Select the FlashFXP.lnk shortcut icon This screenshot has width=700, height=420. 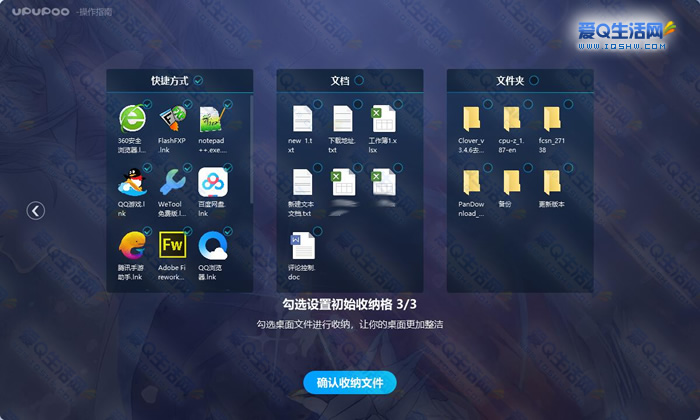172,119
